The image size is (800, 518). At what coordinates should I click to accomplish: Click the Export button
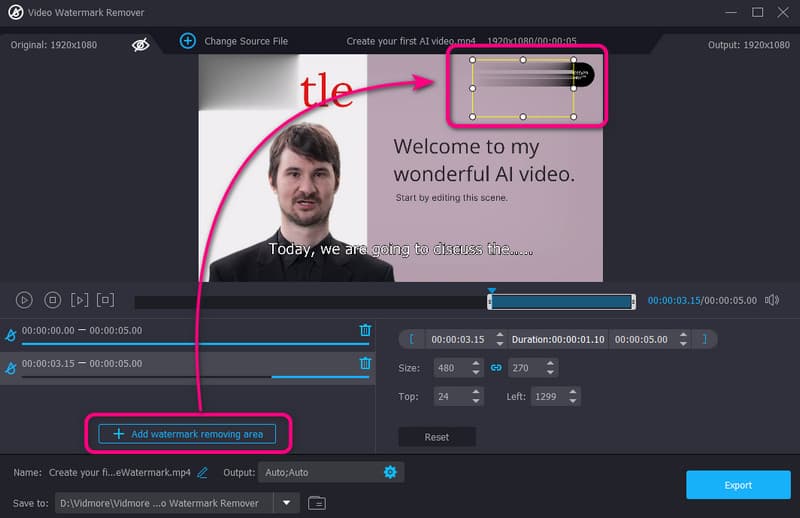[737, 485]
